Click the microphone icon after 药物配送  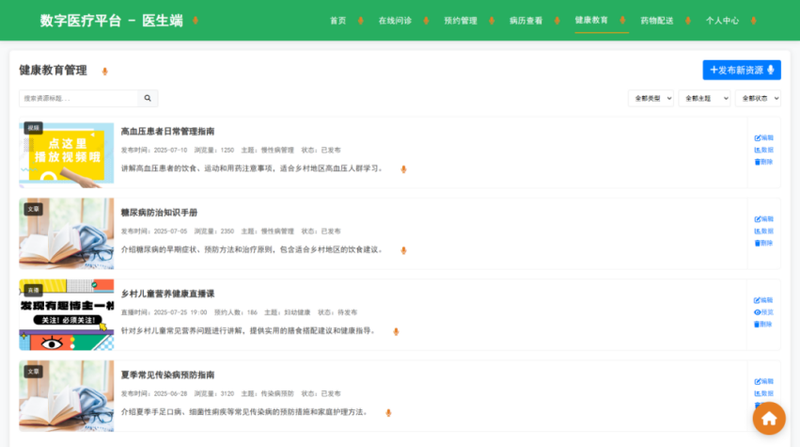point(688,20)
